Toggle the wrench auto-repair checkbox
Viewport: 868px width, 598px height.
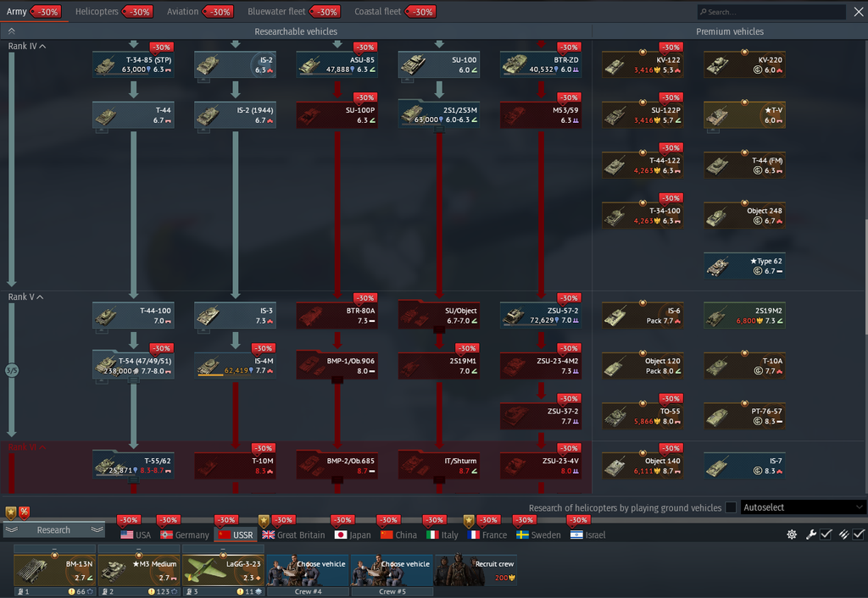coord(826,534)
